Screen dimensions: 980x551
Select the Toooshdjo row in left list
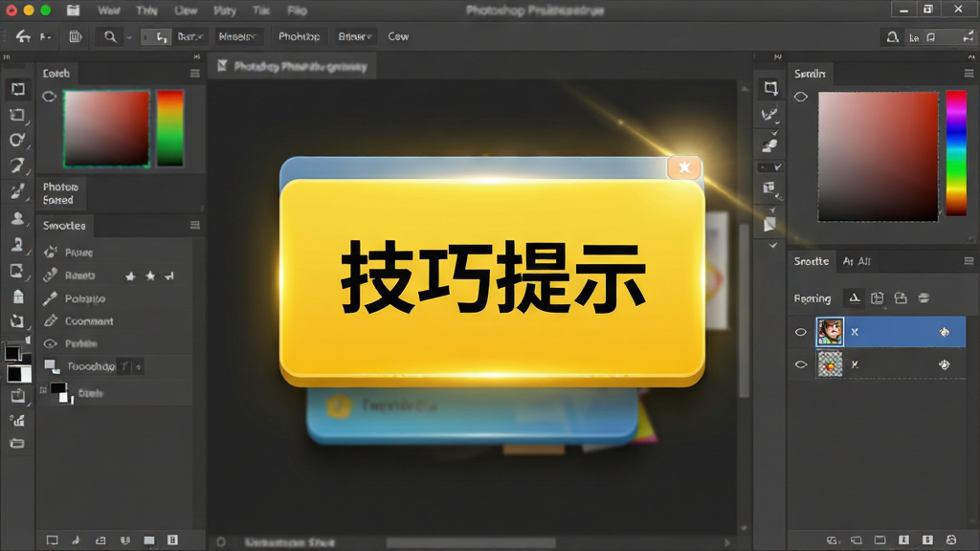[x=114, y=366]
